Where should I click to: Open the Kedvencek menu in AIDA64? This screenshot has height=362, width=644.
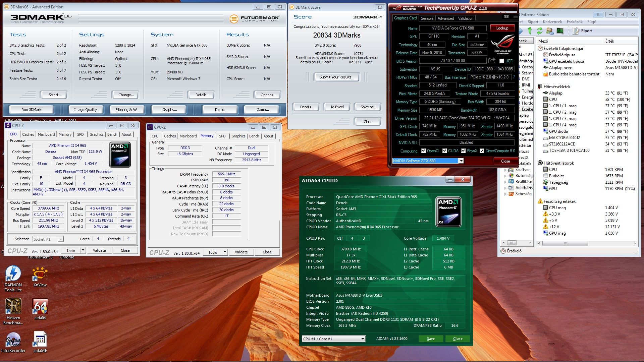point(552,22)
